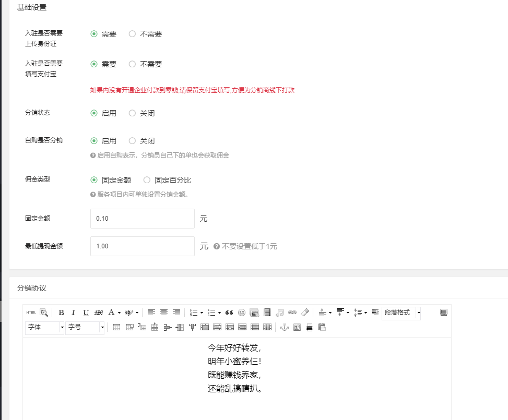Insert music using the note icon

pos(280,313)
